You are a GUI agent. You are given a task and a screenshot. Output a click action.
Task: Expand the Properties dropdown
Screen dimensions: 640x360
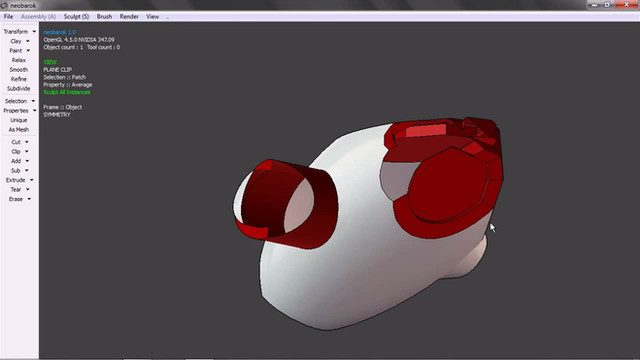[x=19, y=111]
